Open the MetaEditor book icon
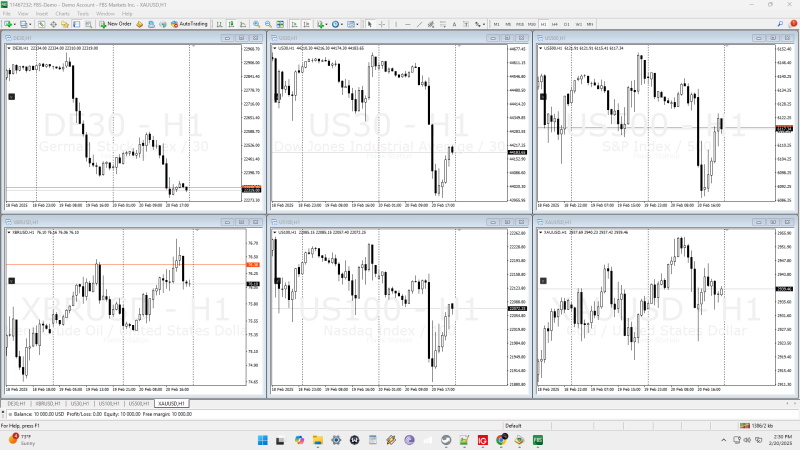 [x=139, y=24]
